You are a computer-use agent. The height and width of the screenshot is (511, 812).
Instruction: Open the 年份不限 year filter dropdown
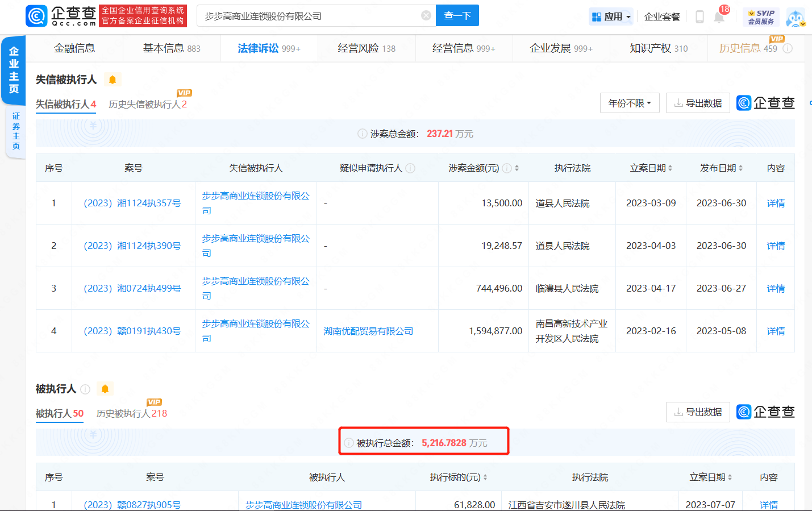(630, 103)
